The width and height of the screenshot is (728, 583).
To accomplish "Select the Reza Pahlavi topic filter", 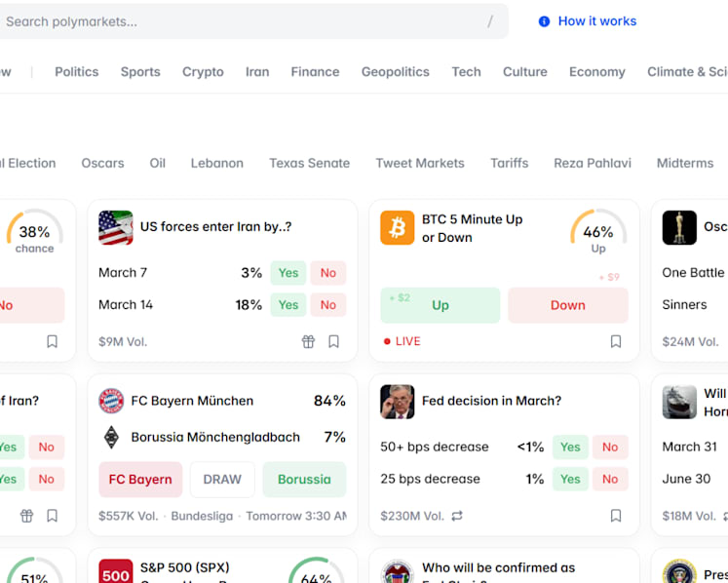I will point(593,164).
